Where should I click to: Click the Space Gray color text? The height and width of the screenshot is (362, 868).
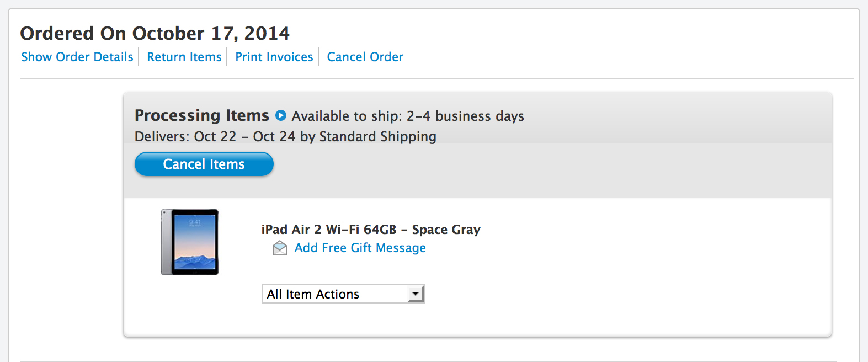pos(446,230)
